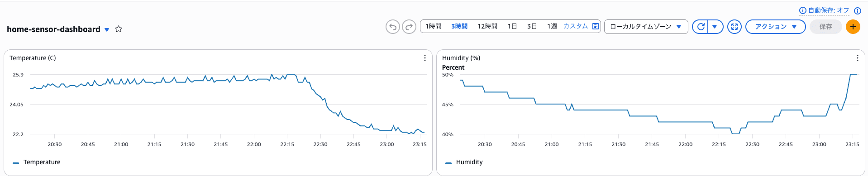The image size is (868, 176).
Task: Open the カスタム custom time range
Action: tap(575, 26)
